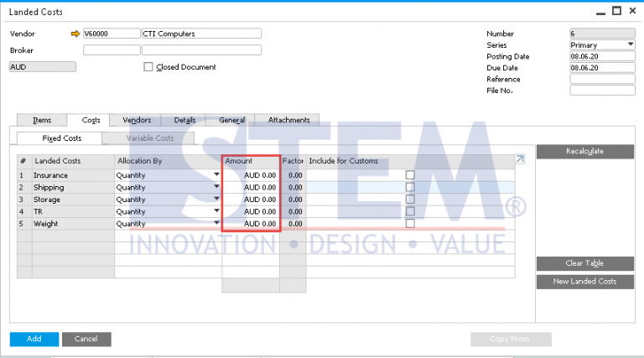
Task: Click the orange vendor link arrow
Action: click(x=75, y=34)
